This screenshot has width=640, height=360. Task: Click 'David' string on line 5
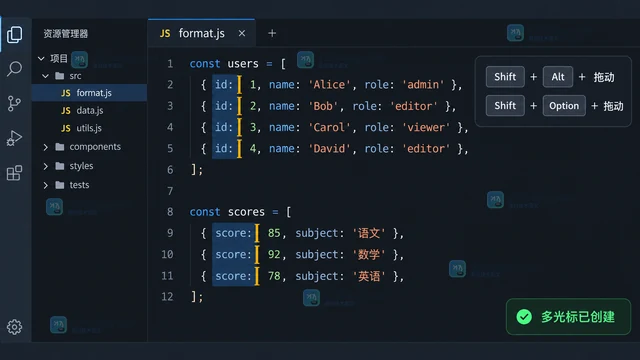pos(329,149)
